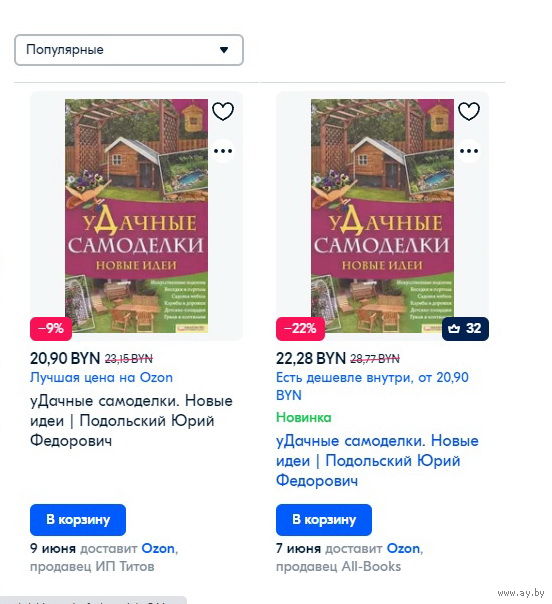Click the crown 32 badge on second book
Viewport: 552px width, 604px height.
point(465,329)
